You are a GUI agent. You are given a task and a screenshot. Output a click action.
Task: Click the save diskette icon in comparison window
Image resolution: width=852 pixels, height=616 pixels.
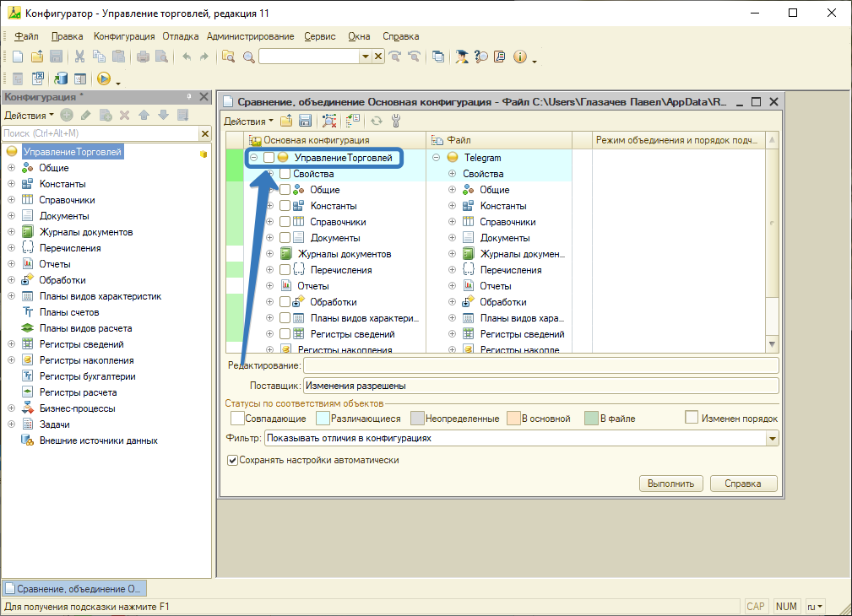[305, 121]
